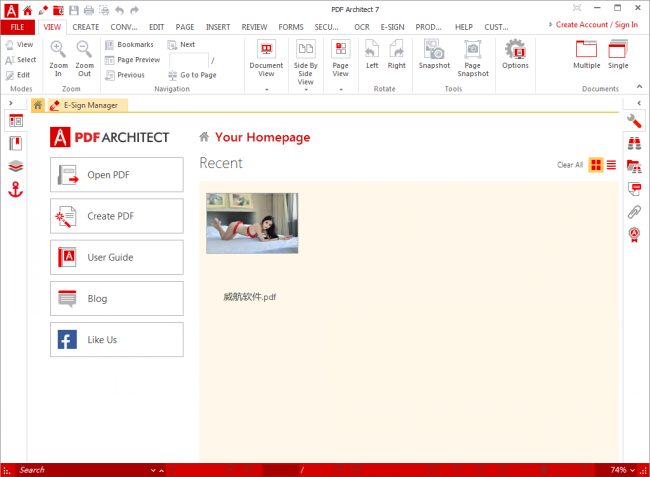Switch to the OCR ribbon tab
The width and height of the screenshot is (650, 477).
[361, 27]
